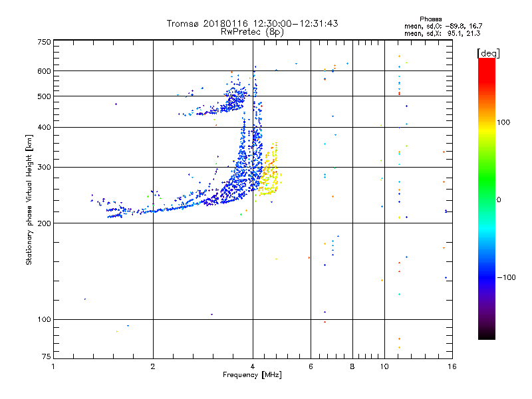Click the x-axis '8' tick label
532x399 pixels.
tap(352, 366)
